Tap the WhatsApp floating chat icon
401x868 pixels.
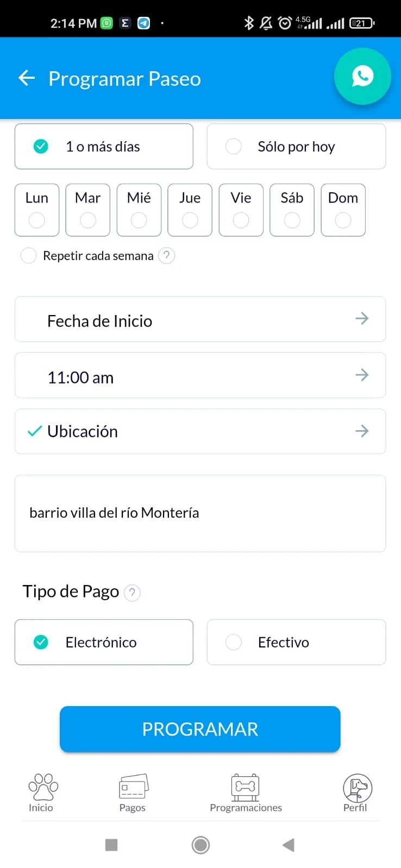tap(362, 76)
